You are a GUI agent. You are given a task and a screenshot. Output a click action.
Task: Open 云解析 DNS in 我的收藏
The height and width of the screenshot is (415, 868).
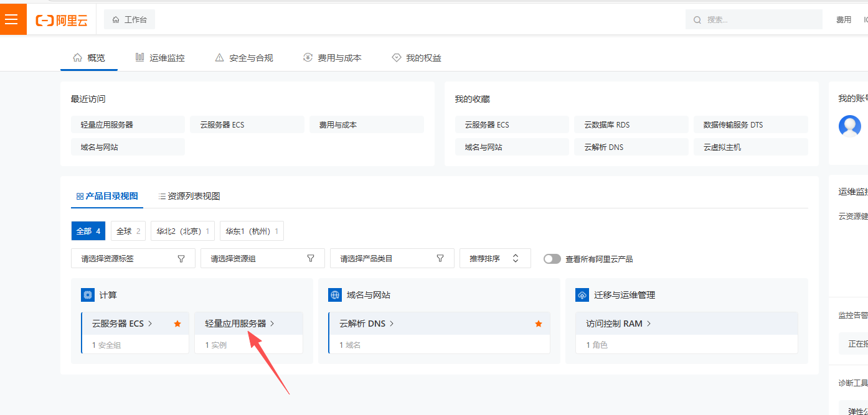pyautogui.click(x=631, y=147)
